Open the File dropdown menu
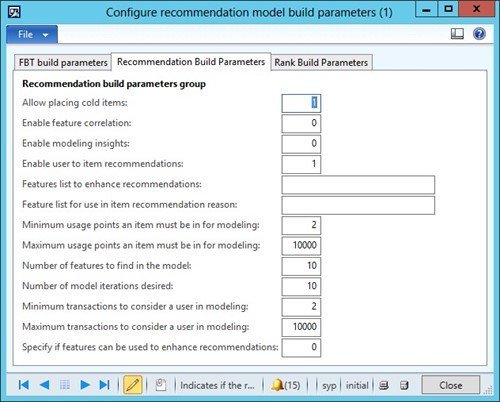500x402 pixels. coord(32,35)
